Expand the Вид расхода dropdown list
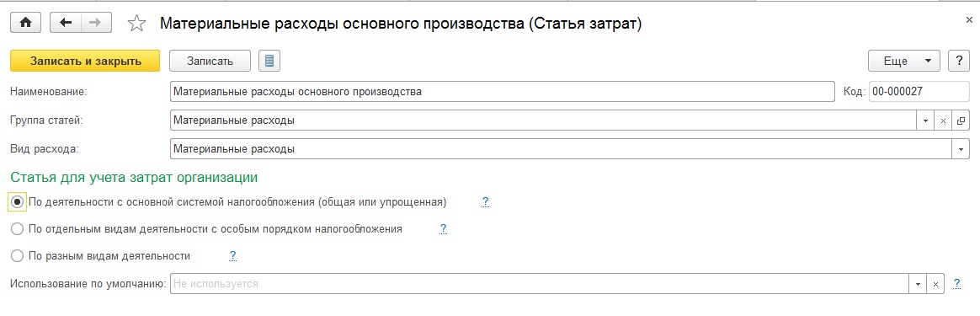 tap(961, 149)
